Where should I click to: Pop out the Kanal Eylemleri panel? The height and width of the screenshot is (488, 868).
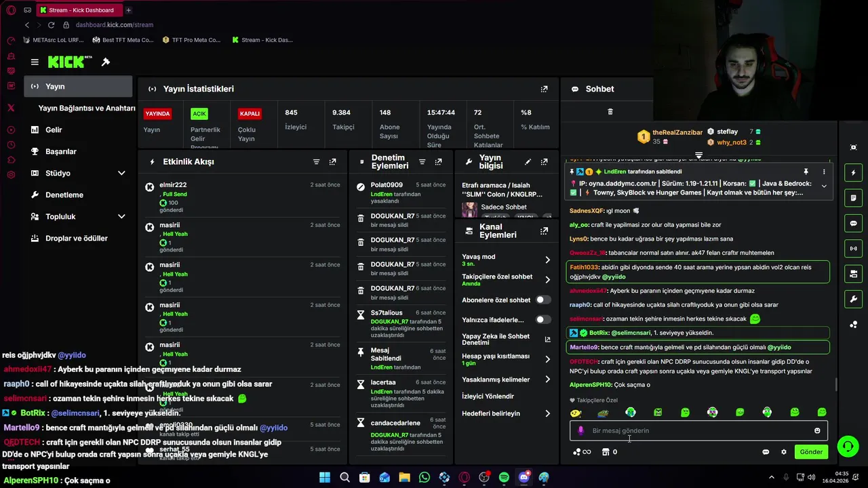tap(544, 231)
